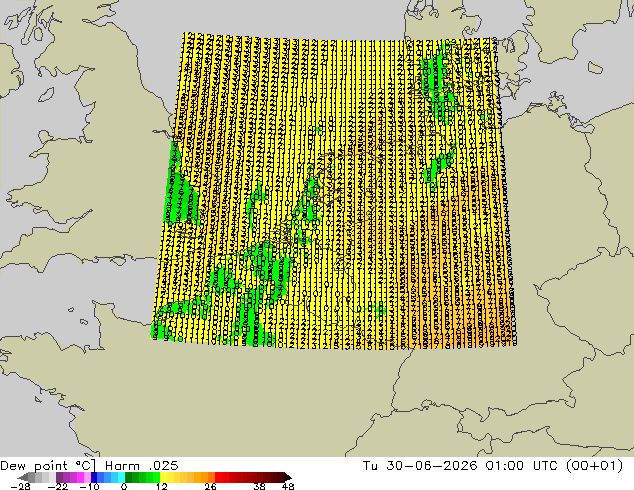
Task: Choose the cyan swatch just left of 0
Action: 121,477
